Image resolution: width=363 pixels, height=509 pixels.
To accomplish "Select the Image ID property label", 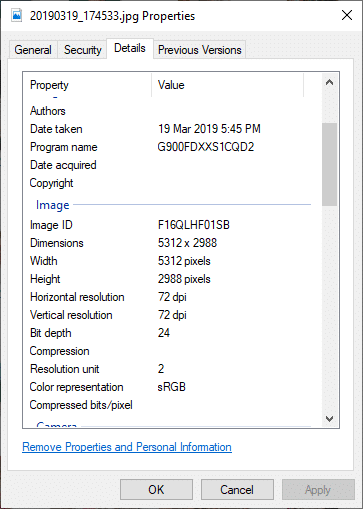I will pyautogui.click(x=51, y=225).
